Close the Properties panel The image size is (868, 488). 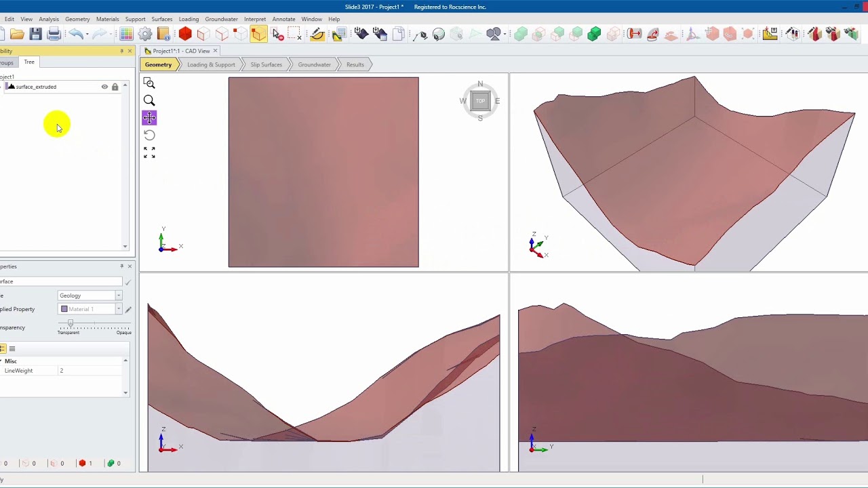click(x=130, y=266)
